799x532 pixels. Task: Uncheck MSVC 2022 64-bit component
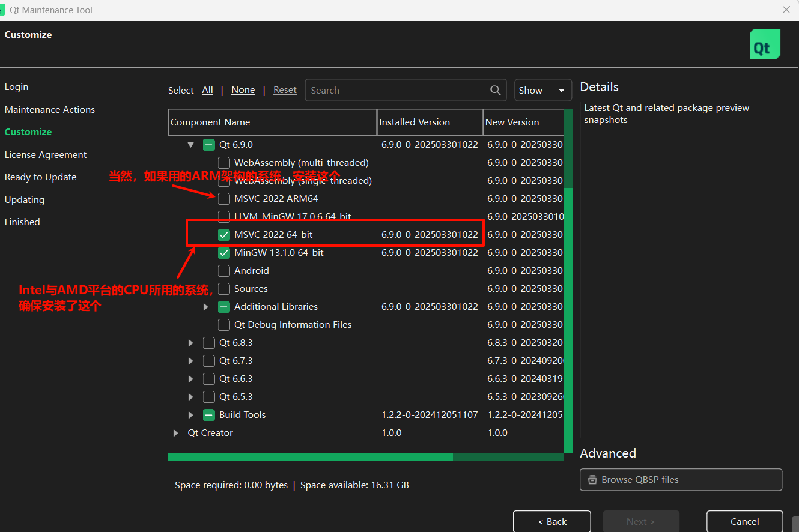tap(224, 235)
